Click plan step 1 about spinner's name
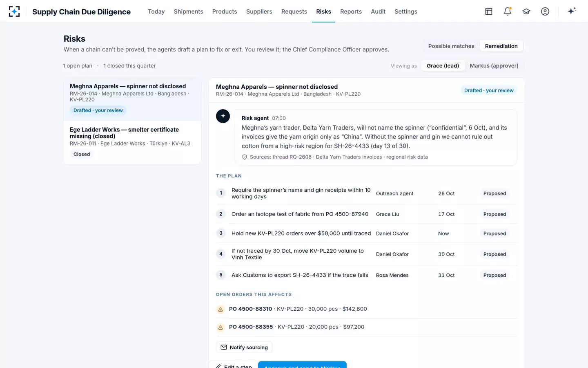The width and height of the screenshot is (588, 368). coord(367,193)
